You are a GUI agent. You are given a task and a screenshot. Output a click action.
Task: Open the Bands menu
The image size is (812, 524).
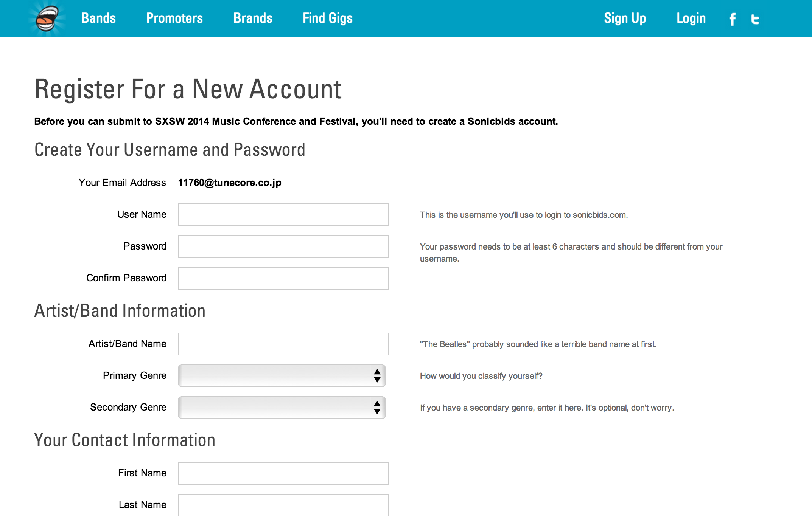pyautogui.click(x=98, y=18)
